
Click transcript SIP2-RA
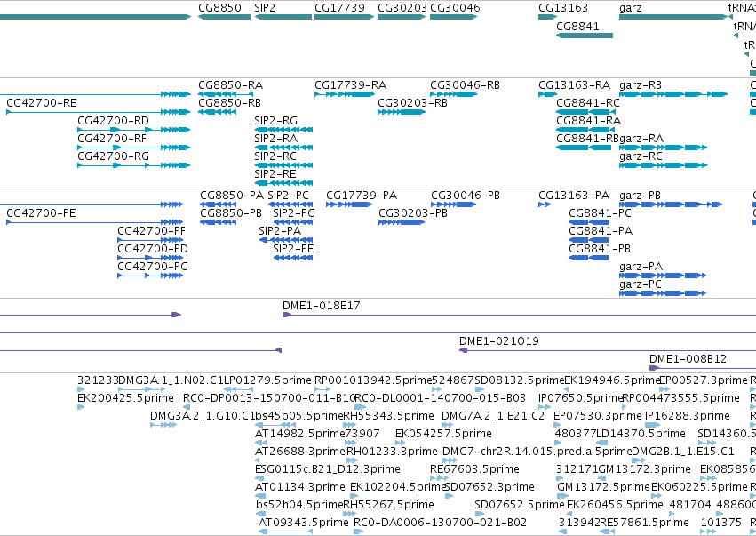coord(283,148)
